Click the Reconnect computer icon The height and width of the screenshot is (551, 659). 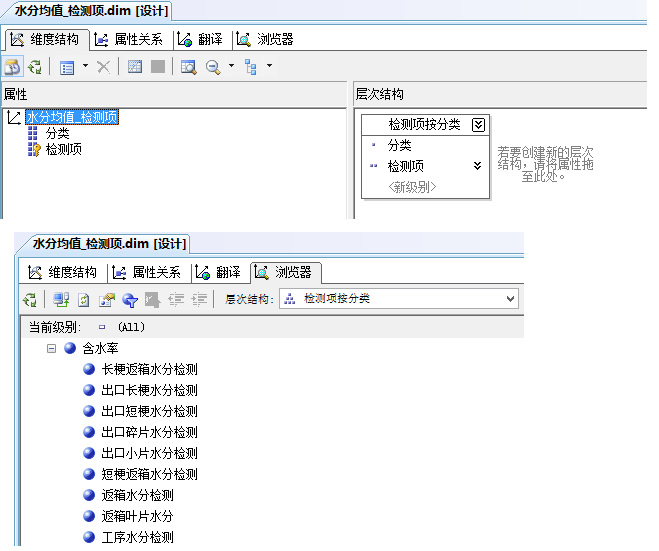(61, 300)
